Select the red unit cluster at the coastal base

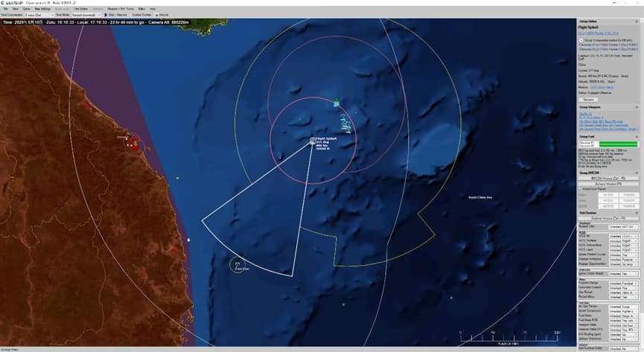pos(134,144)
